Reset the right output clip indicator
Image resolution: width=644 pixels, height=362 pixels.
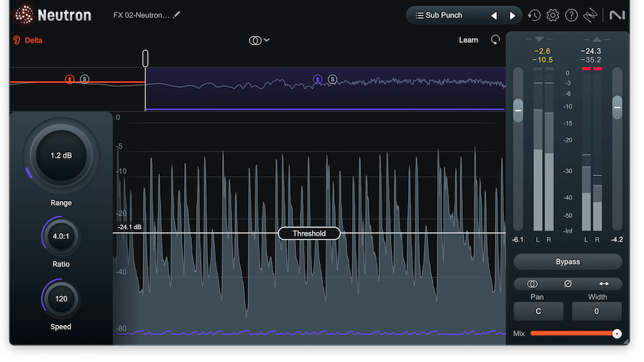(597, 69)
